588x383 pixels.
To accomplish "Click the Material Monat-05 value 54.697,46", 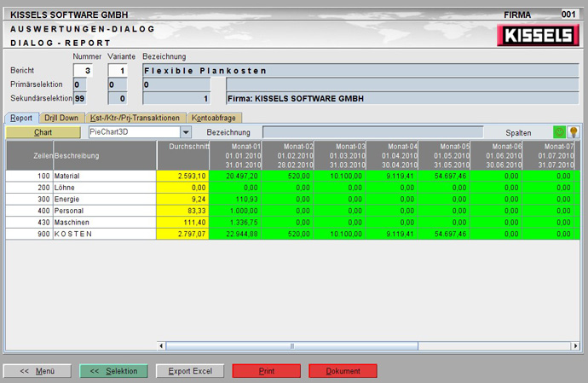I will (444, 176).
